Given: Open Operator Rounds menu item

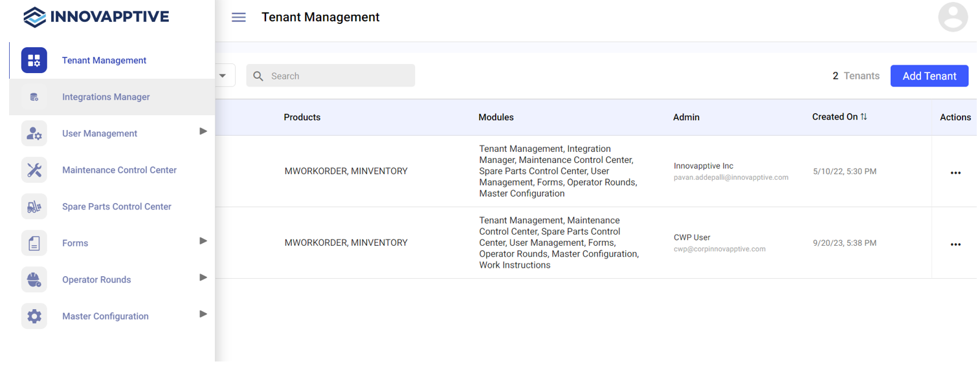Looking at the screenshot, I should point(112,279).
